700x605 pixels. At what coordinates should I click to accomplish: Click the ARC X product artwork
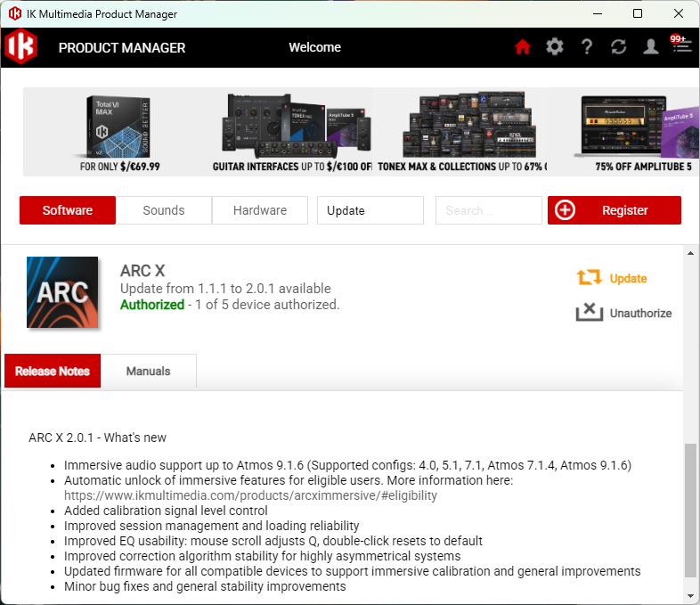tap(62, 292)
